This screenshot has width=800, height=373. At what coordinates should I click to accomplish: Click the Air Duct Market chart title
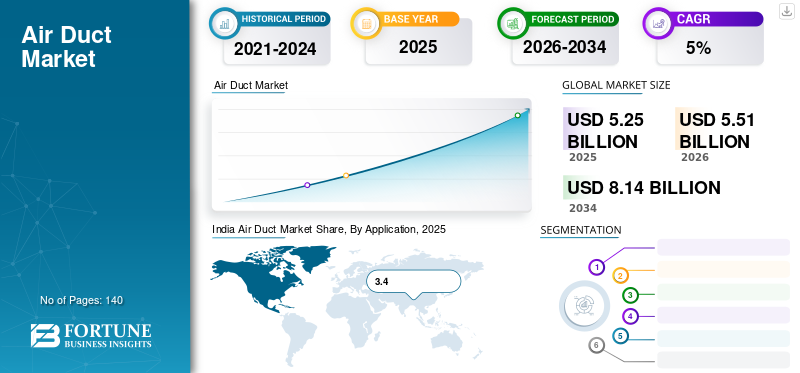[251, 85]
